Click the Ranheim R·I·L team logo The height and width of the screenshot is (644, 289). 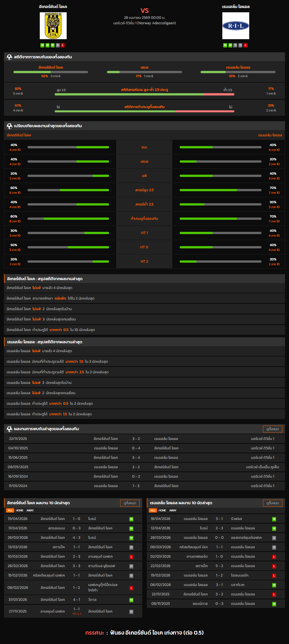tap(236, 26)
